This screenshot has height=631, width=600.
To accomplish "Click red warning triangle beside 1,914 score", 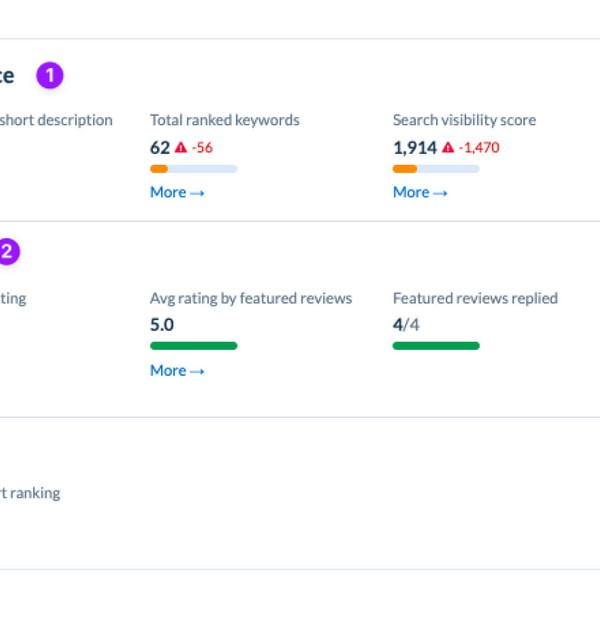I will (447, 148).
